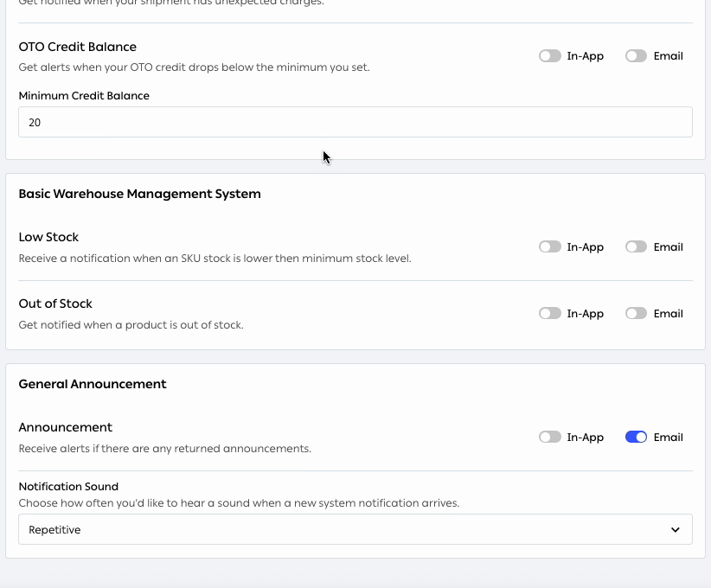Click the sound frequency description text
The height and width of the screenshot is (588, 711).
(239, 503)
